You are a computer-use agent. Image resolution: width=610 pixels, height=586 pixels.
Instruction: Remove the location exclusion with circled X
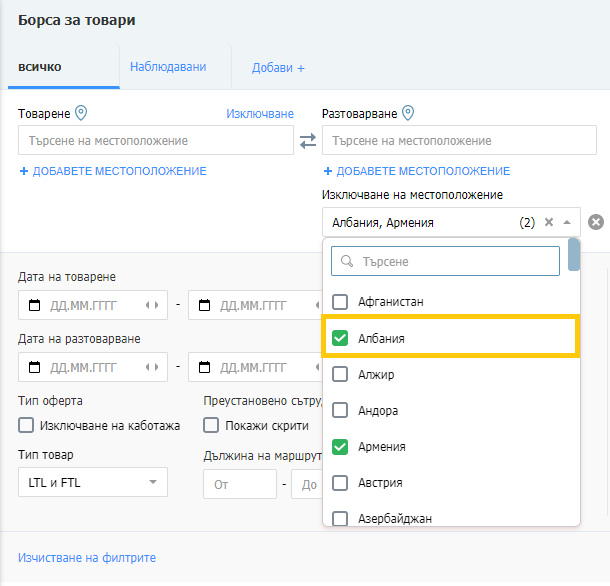pos(596,222)
